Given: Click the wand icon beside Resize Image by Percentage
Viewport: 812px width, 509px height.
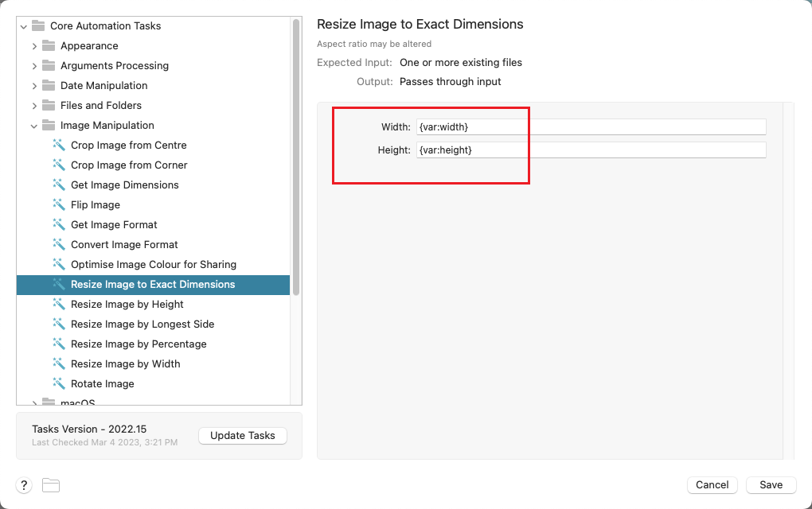Looking at the screenshot, I should click(x=59, y=344).
